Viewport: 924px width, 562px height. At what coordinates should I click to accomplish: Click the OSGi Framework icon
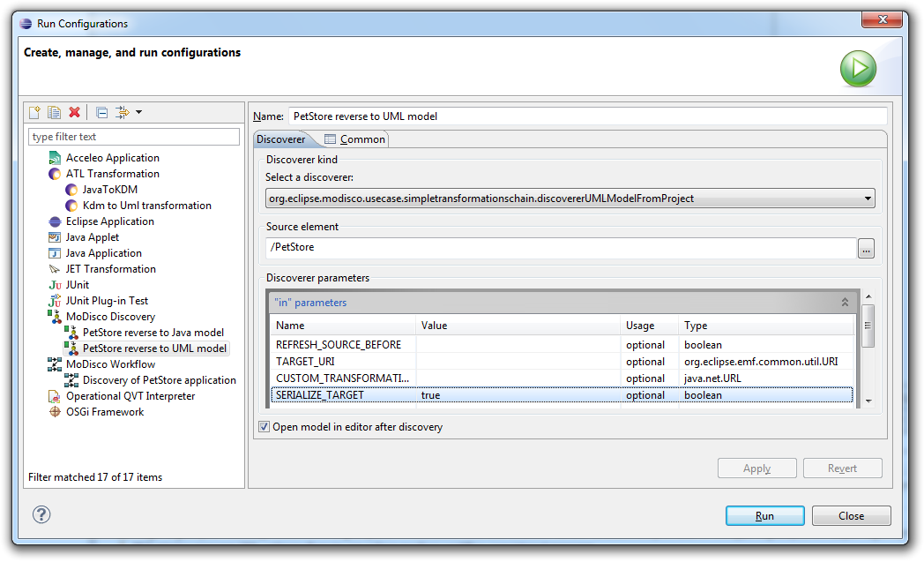click(x=55, y=412)
